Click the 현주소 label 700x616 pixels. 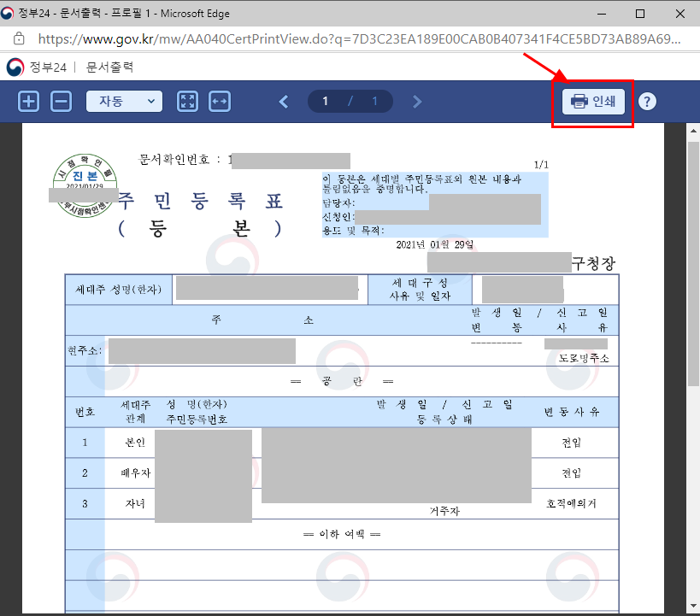[85, 351]
